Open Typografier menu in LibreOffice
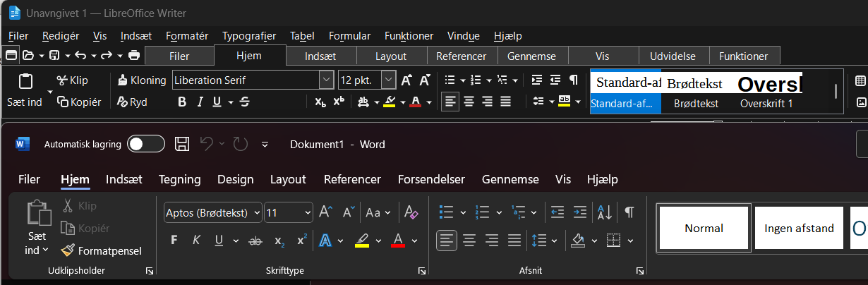868x285 pixels. coord(249,35)
